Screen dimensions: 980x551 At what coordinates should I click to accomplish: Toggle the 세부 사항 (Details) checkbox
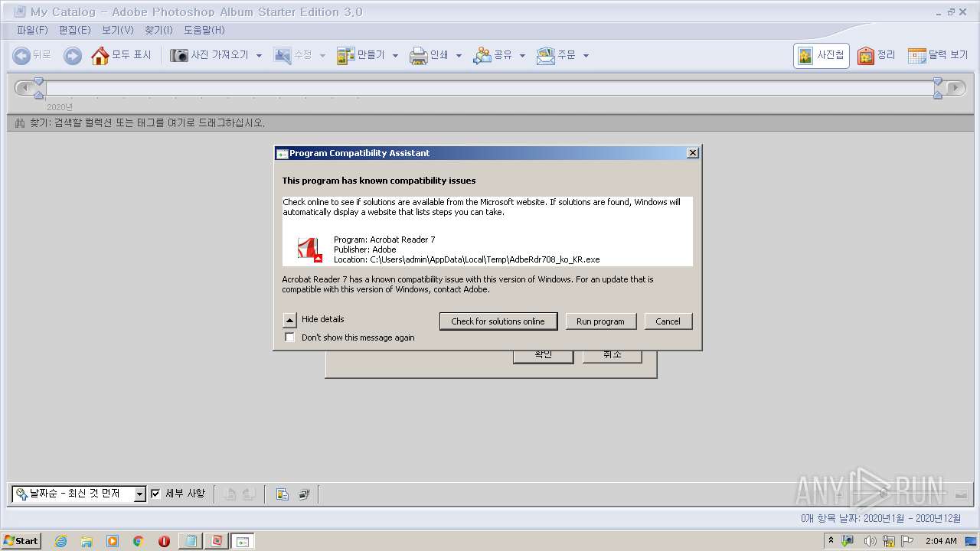coord(155,494)
